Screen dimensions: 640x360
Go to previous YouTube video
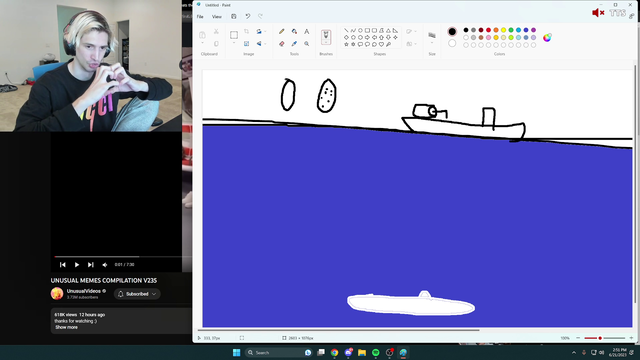(x=62, y=265)
